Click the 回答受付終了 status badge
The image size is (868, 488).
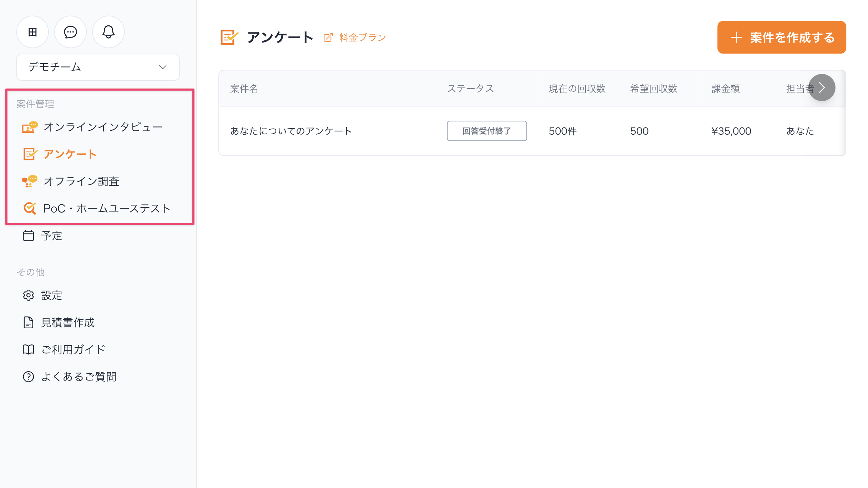point(487,131)
